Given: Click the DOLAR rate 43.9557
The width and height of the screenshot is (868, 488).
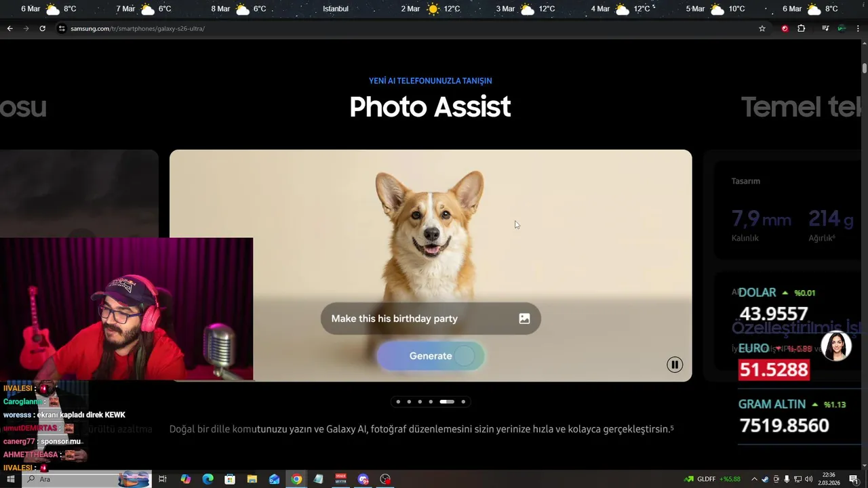Looking at the screenshot, I should coord(774,314).
